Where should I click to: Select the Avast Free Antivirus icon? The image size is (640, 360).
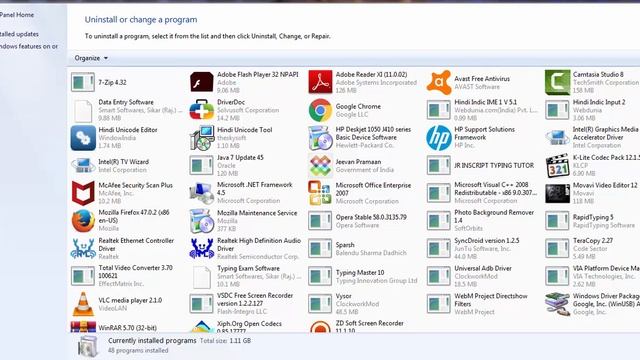[x=439, y=82]
